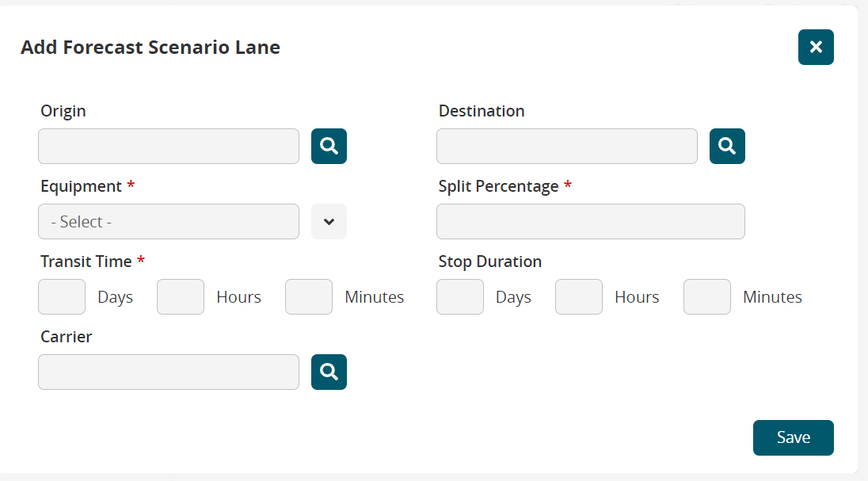868x481 pixels.
Task: Open the Equipment Select combo box
Action: tap(169, 221)
